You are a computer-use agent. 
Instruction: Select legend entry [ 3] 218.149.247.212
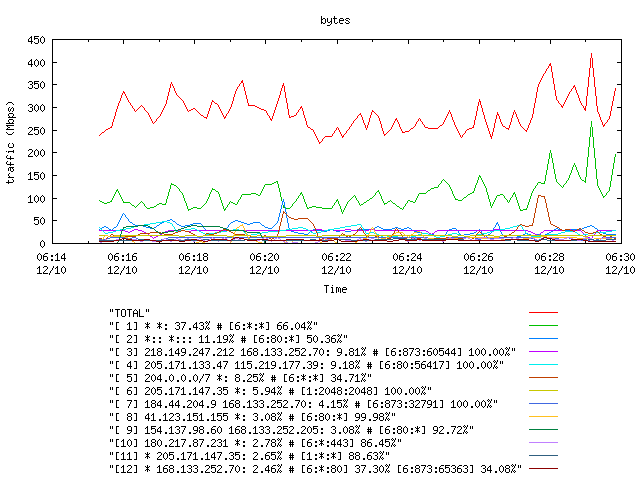coord(312,352)
